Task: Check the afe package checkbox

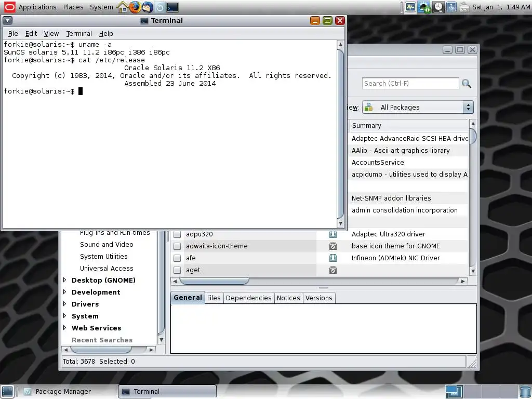Action: pyautogui.click(x=177, y=258)
